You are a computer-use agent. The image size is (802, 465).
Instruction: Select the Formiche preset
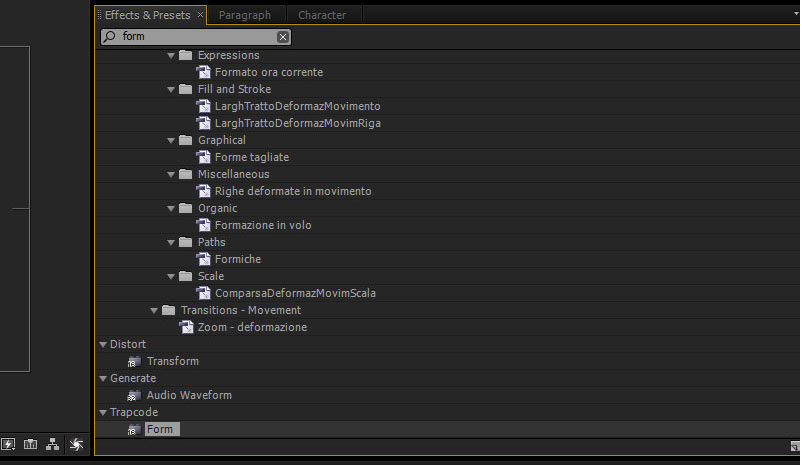click(238, 259)
